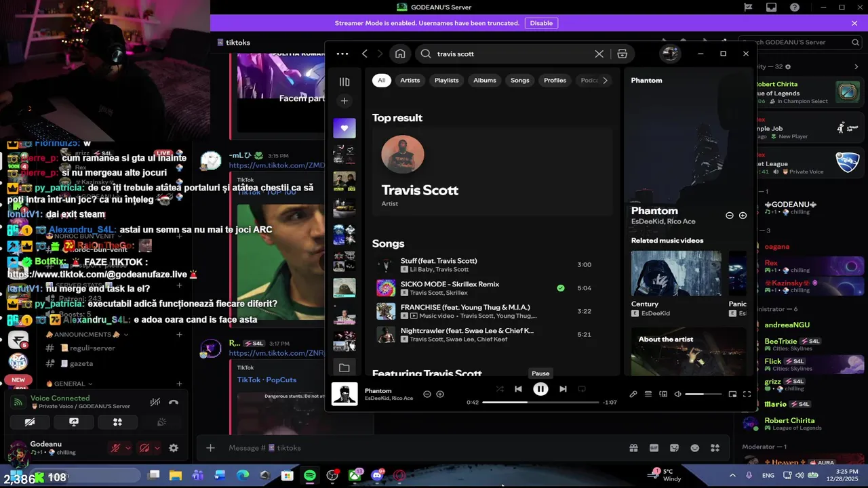Open Spotify Home via house icon
The image size is (868, 488).
point(400,54)
